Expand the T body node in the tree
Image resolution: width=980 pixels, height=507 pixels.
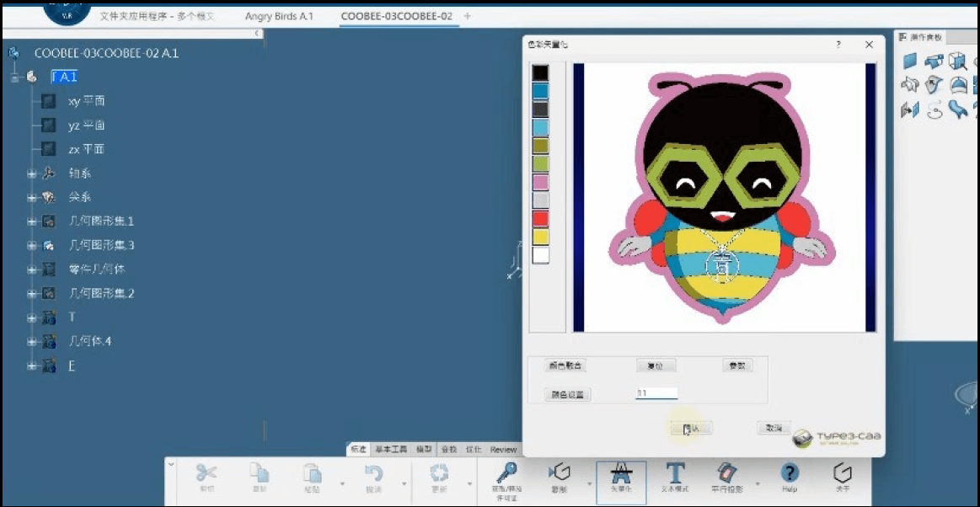coord(31,318)
